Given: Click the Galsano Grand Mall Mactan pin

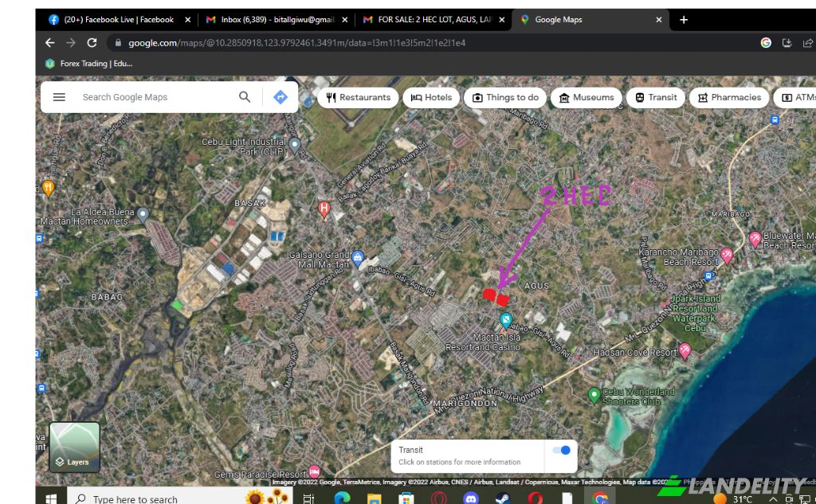Looking at the screenshot, I should 358,258.
